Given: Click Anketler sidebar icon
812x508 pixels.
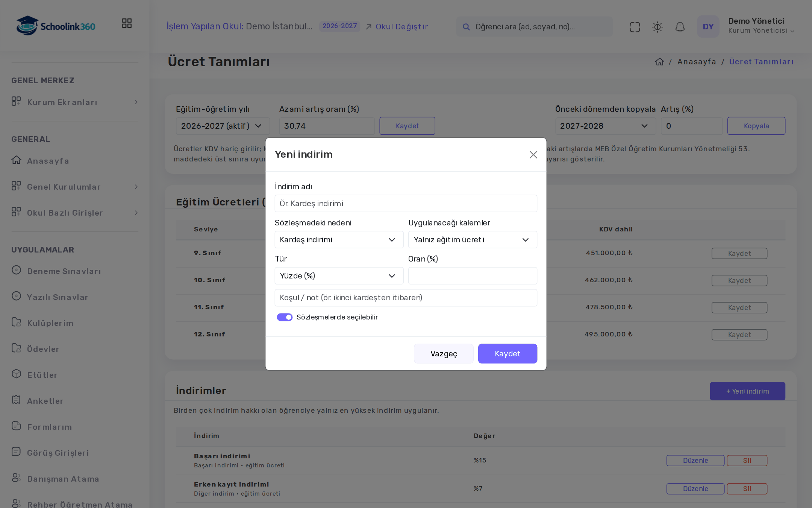Looking at the screenshot, I should point(16,400).
